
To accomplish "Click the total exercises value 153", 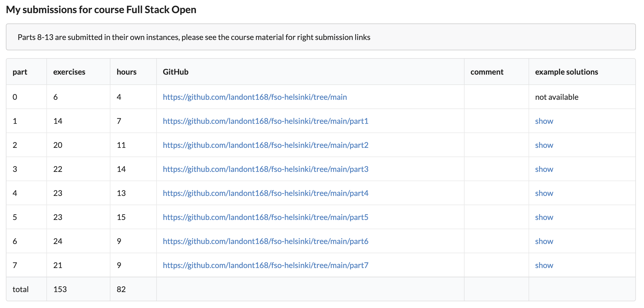I will pyautogui.click(x=60, y=289).
